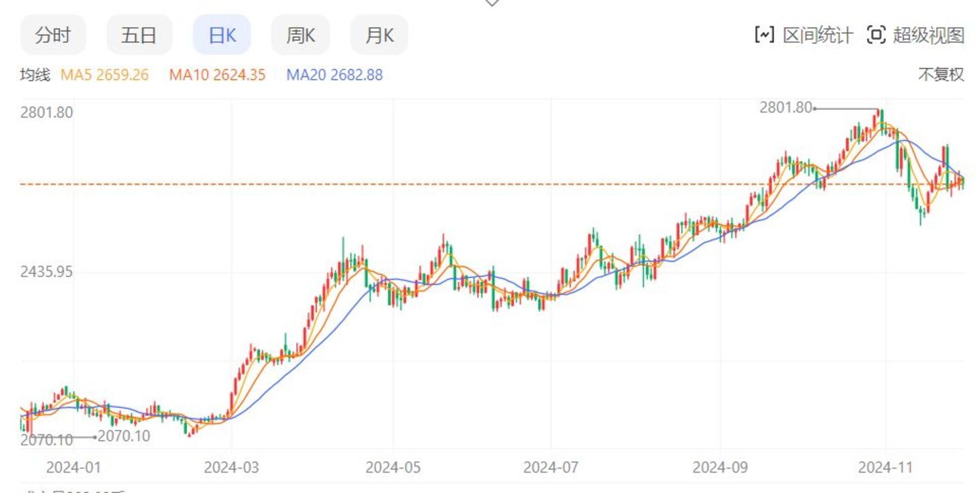Open the 月K monthly chart tab
This screenshot has width=980, height=493.
tap(379, 35)
